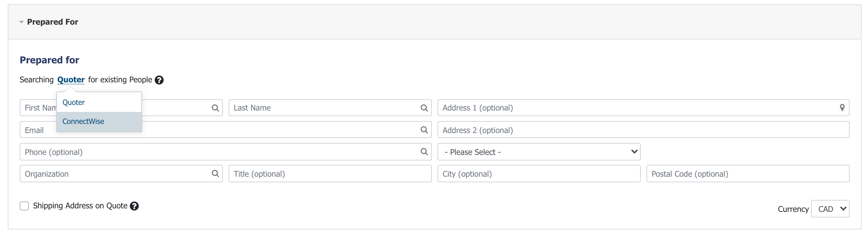Click the First Name search magnifier icon
868x233 pixels.
215,108
